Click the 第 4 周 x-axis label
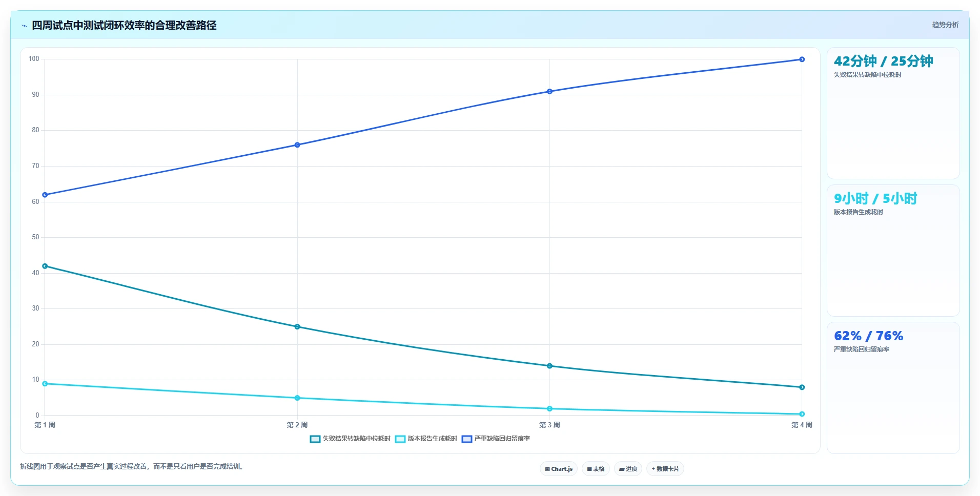The width and height of the screenshot is (980, 496). 802,425
